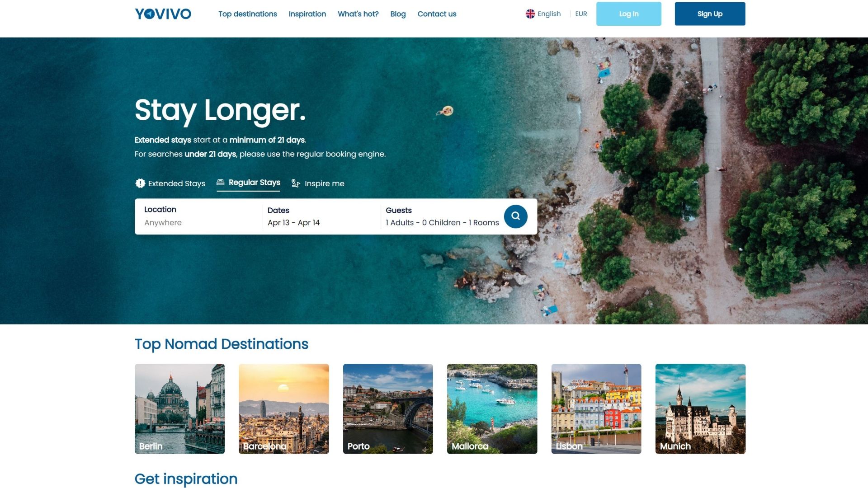Select the Extended Stays tab
Image resolution: width=868 pixels, height=488 pixels.
tap(170, 183)
